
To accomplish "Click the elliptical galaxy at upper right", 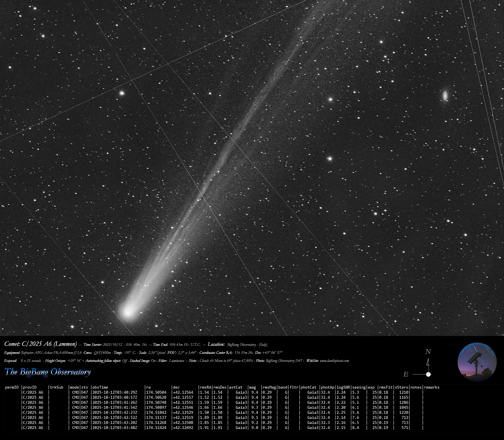I will coord(445,96).
